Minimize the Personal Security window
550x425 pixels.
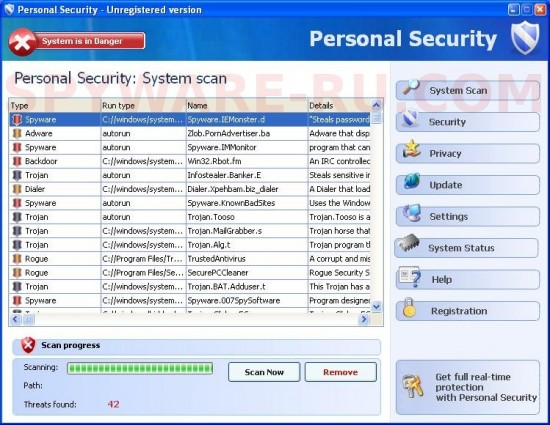(x=514, y=9)
